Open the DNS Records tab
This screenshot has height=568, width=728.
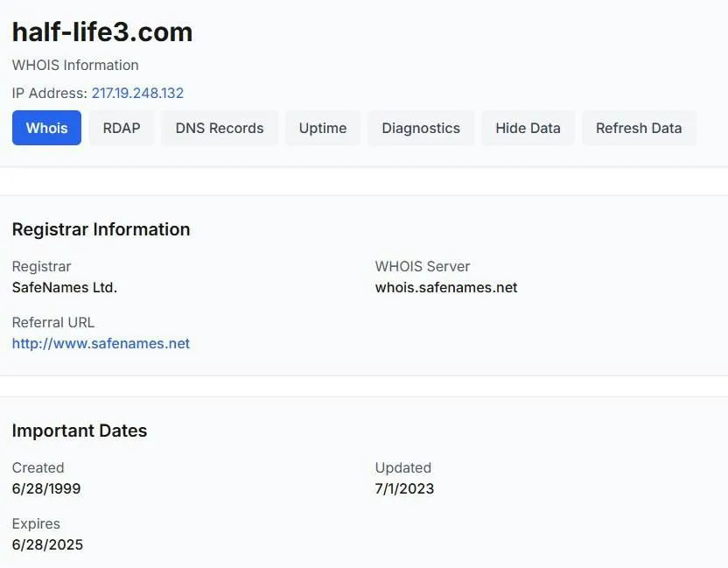(x=220, y=128)
